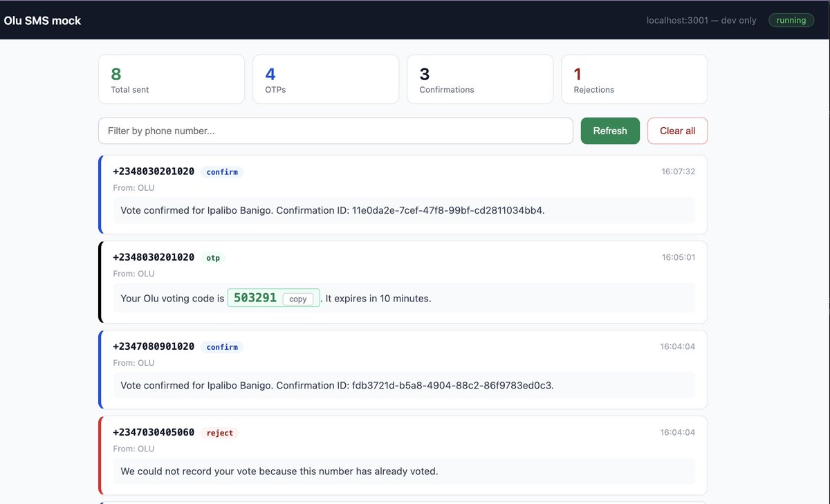Viewport: 830px width, 504px height.
Task: Click the OTP code 503291
Action: (255, 298)
